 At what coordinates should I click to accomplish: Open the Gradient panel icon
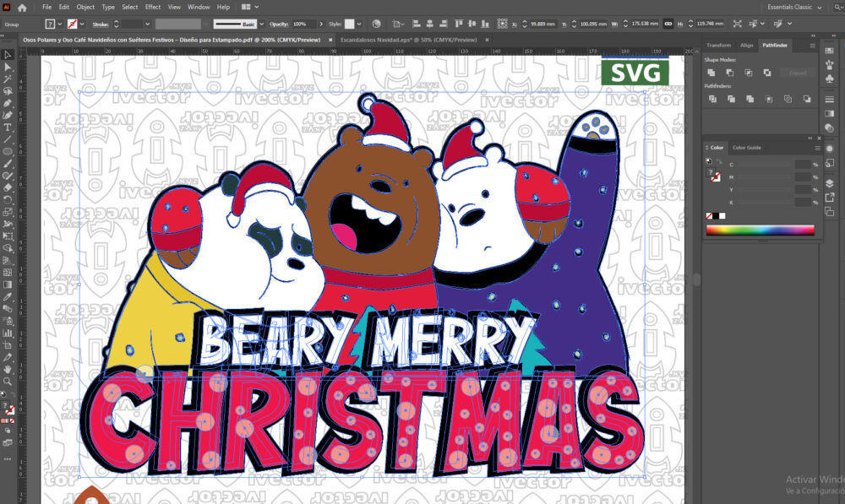pyautogui.click(x=830, y=114)
